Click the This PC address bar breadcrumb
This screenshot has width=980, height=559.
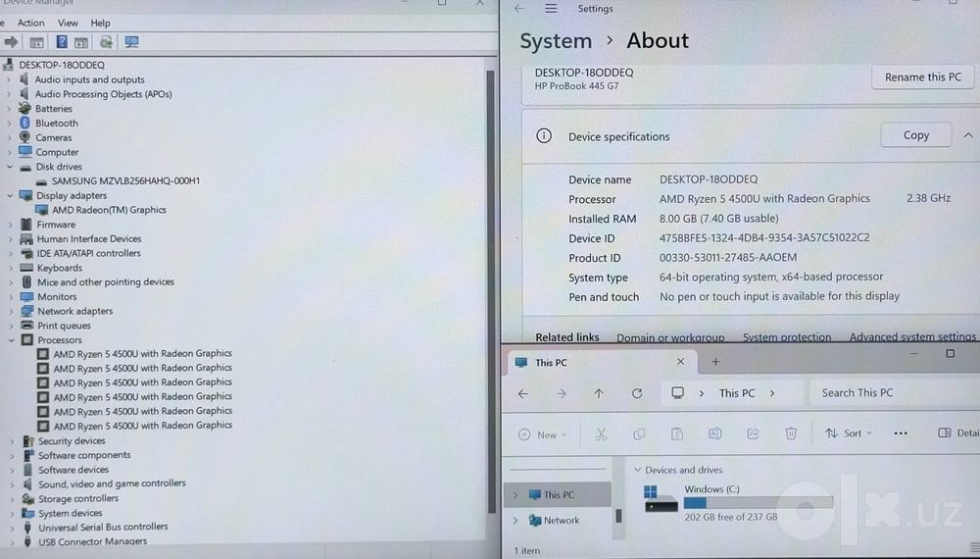point(736,393)
